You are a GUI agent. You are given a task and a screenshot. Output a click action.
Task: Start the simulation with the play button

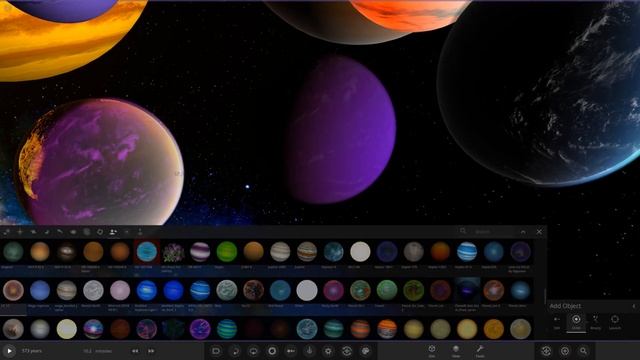click(9, 351)
